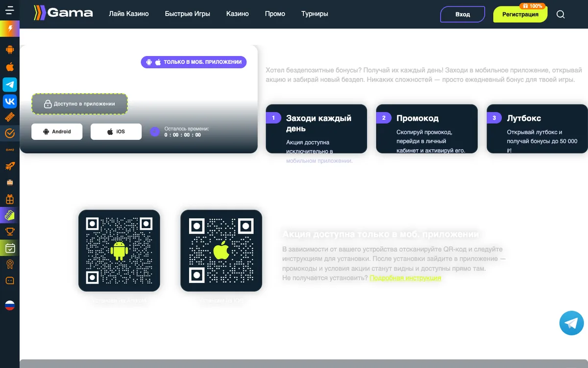
Task: Open the Казино menu item
Action: click(x=238, y=14)
